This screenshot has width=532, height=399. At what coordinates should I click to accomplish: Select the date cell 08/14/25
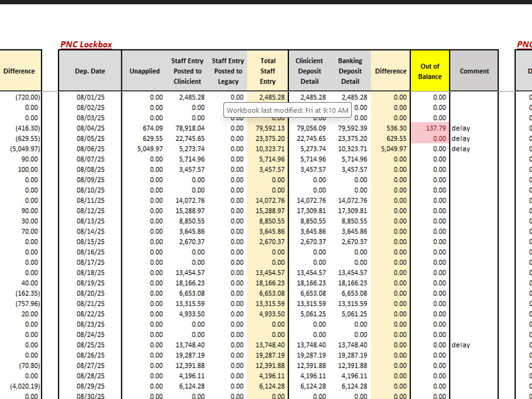click(x=90, y=231)
